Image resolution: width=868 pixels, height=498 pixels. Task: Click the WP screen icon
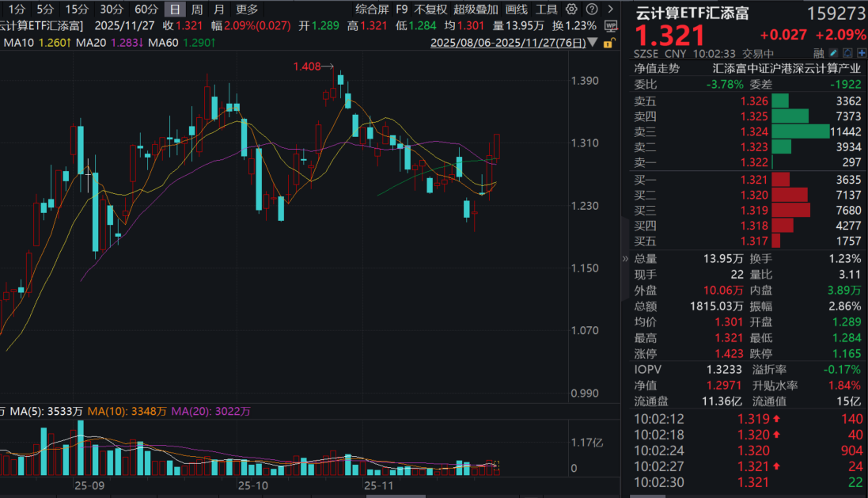(x=610, y=25)
